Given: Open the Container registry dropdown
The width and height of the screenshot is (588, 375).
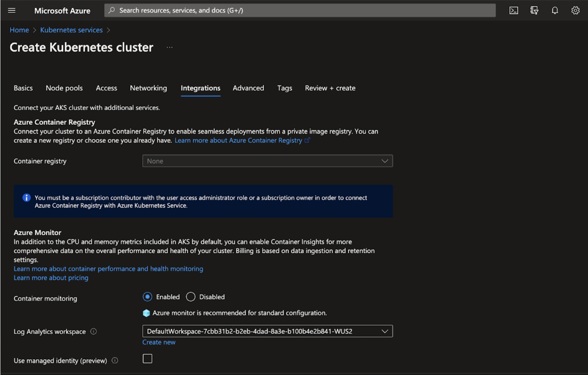Looking at the screenshot, I should 268,161.
